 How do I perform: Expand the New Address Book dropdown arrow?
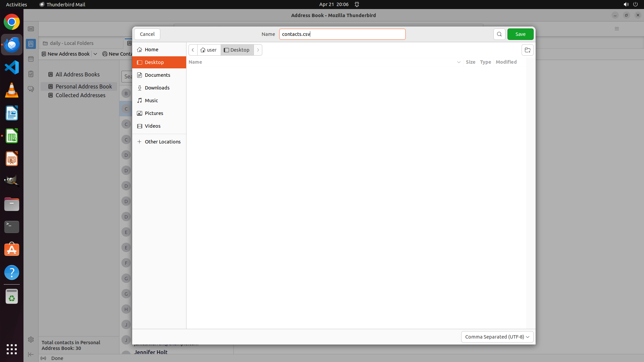pyautogui.click(x=95, y=54)
